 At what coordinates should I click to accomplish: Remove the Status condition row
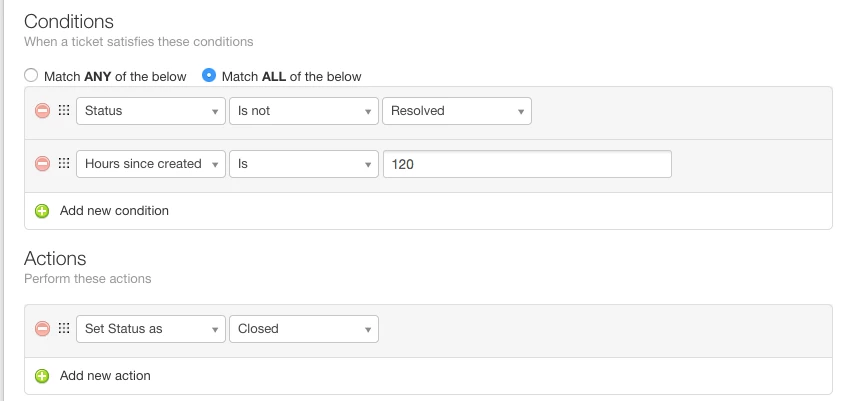tap(42, 111)
